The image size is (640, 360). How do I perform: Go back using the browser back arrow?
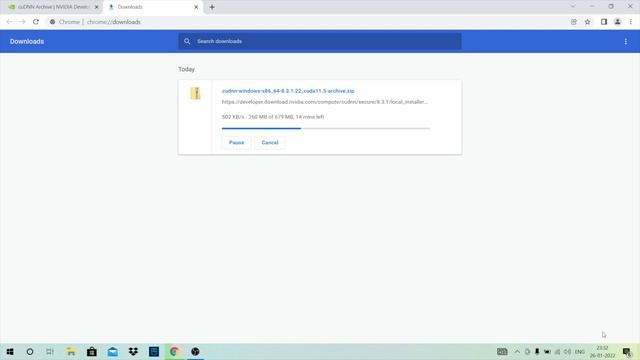(9, 22)
